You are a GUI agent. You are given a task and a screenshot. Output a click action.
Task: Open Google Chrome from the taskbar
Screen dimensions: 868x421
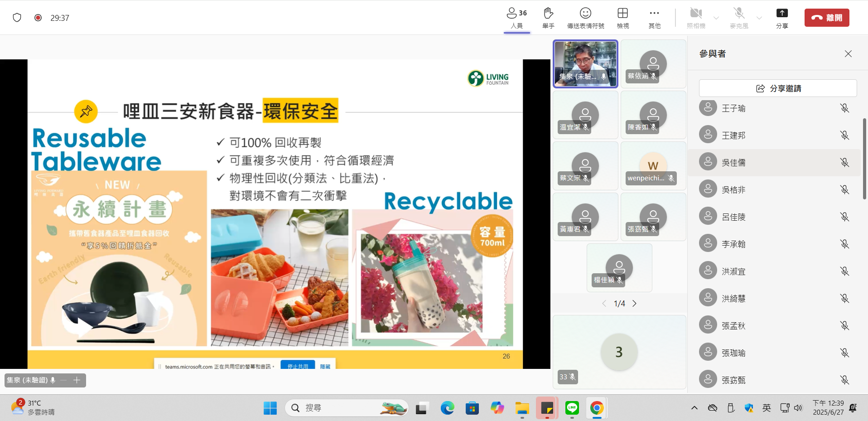click(x=597, y=408)
